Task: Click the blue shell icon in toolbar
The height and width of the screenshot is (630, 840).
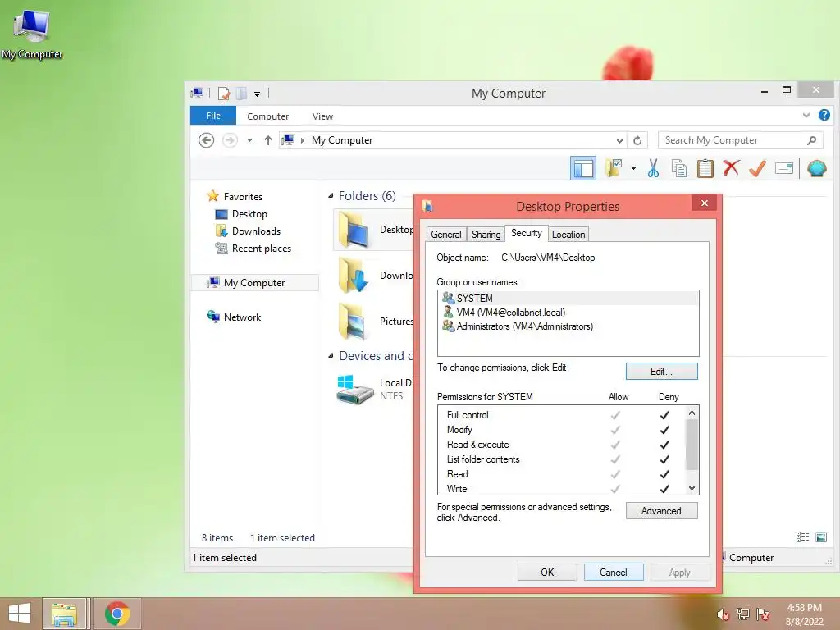Action: point(816,168)
